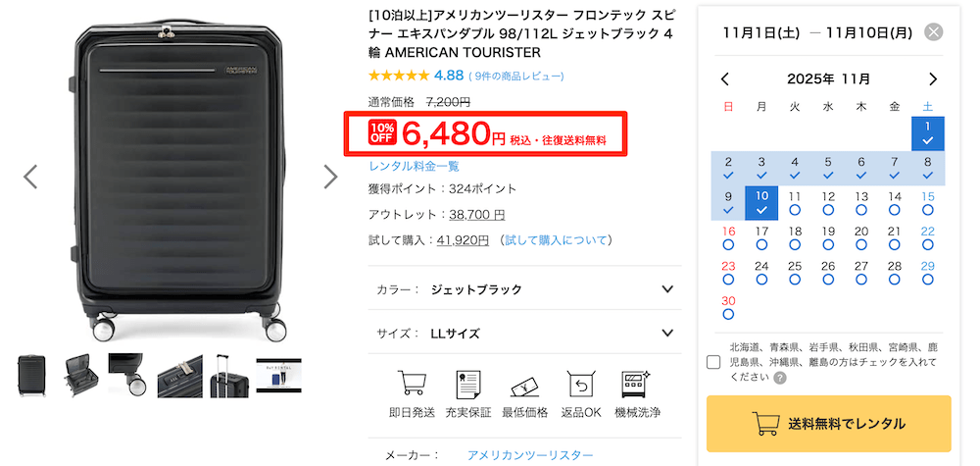Show the previous product image

click(x=30, y=176)
